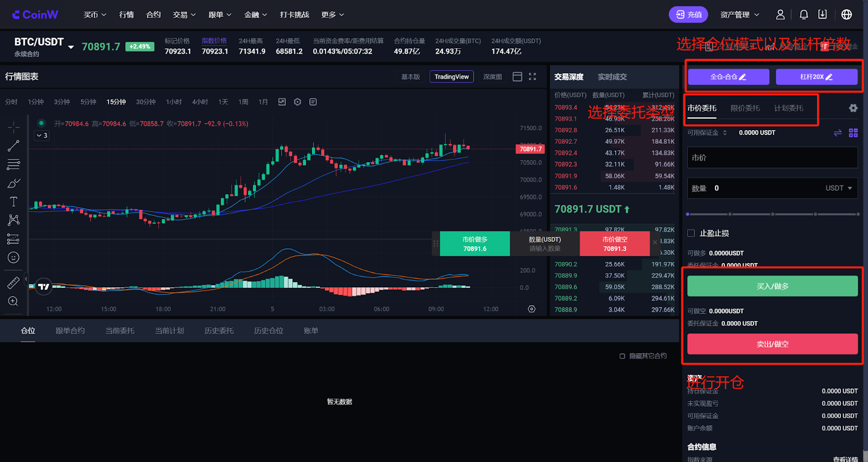
Task: Select the trend line drawing tool
Action: click(x=14, y=146)
